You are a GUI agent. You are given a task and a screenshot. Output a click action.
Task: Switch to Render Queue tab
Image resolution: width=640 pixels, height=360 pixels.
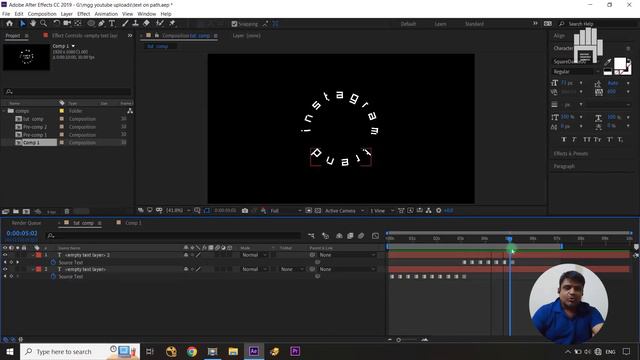click(26, 223)
